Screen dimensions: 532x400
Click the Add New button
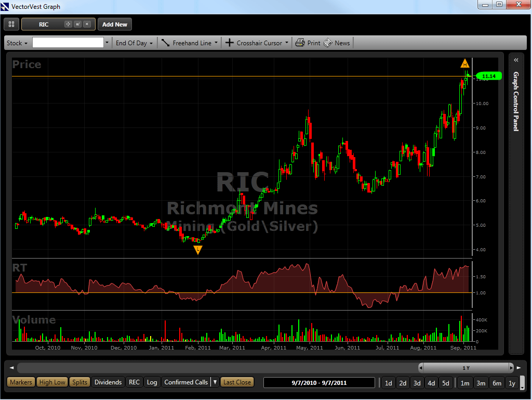(115, 24)
